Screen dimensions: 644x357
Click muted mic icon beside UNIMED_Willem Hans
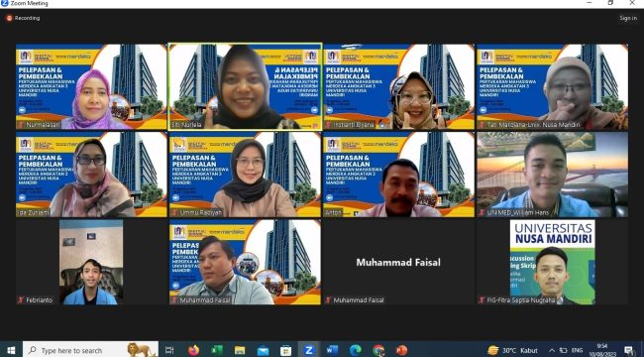[482, 212]
